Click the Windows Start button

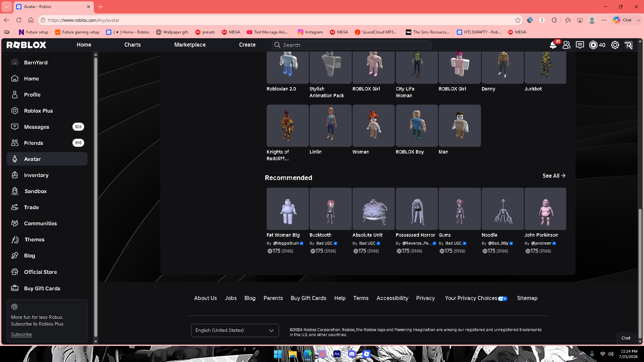(278, 354)
